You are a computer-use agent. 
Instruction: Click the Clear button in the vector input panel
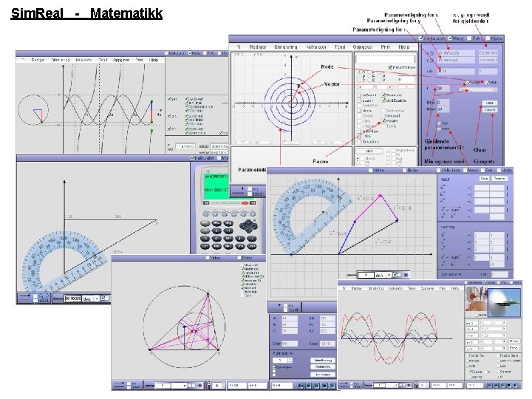tap(484, 179)
